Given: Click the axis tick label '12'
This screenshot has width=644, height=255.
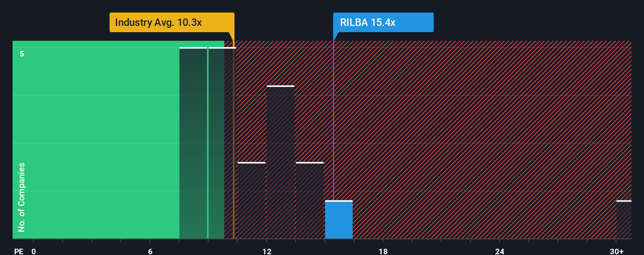Looking at the screenshot, I should click(x=267, y=251).
